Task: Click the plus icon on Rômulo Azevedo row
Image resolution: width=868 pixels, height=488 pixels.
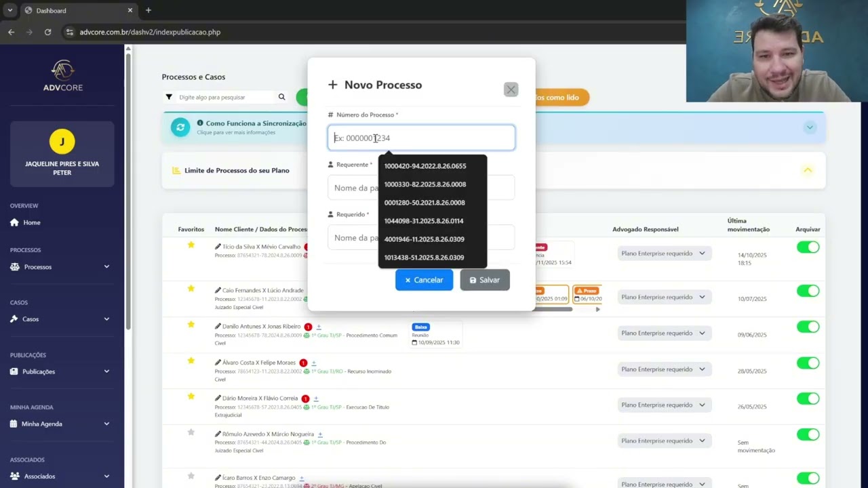Action: coord(320,434)
